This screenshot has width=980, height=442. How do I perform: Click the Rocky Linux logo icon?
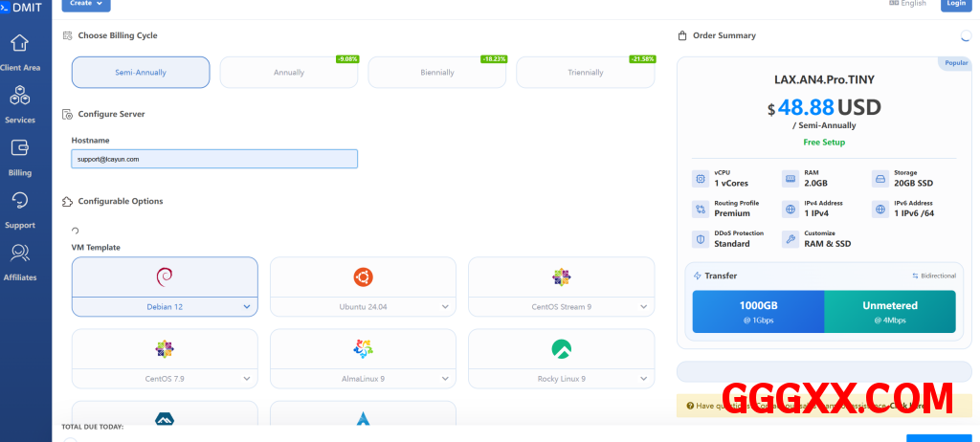click(x=561, y=349)
